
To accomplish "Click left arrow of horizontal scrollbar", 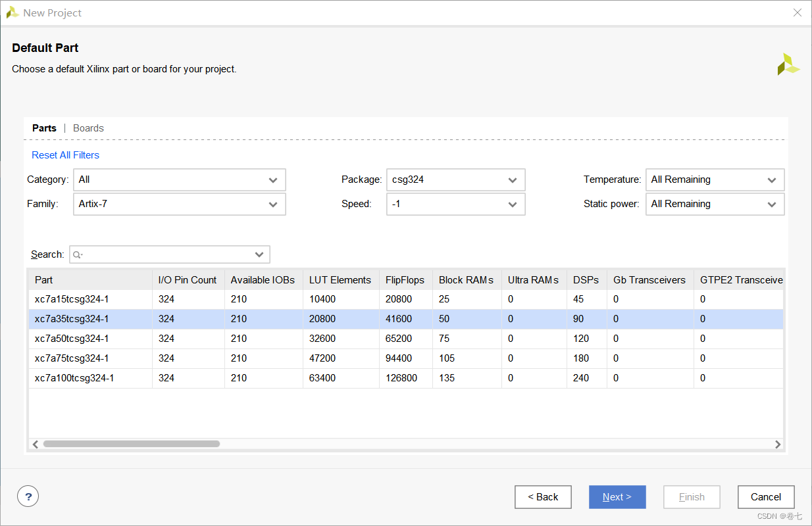I will click(36, 444).
